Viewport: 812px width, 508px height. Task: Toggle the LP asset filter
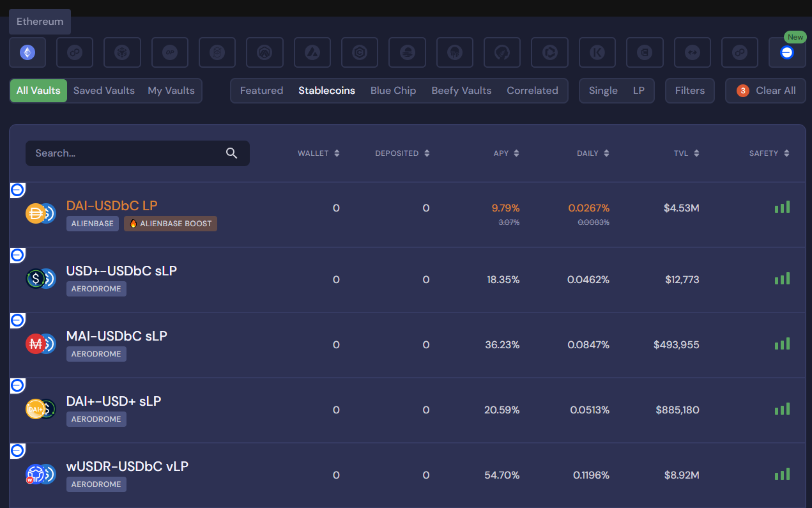pos(639,91)
